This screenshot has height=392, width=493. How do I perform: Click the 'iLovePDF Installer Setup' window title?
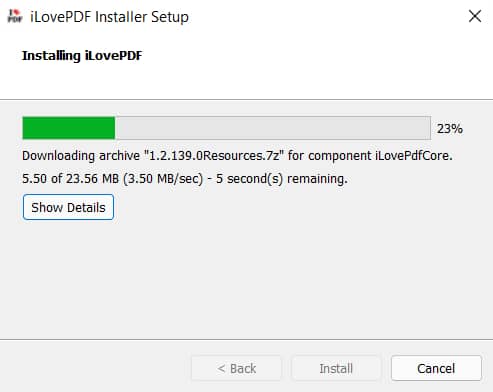(x=109, y=17)
